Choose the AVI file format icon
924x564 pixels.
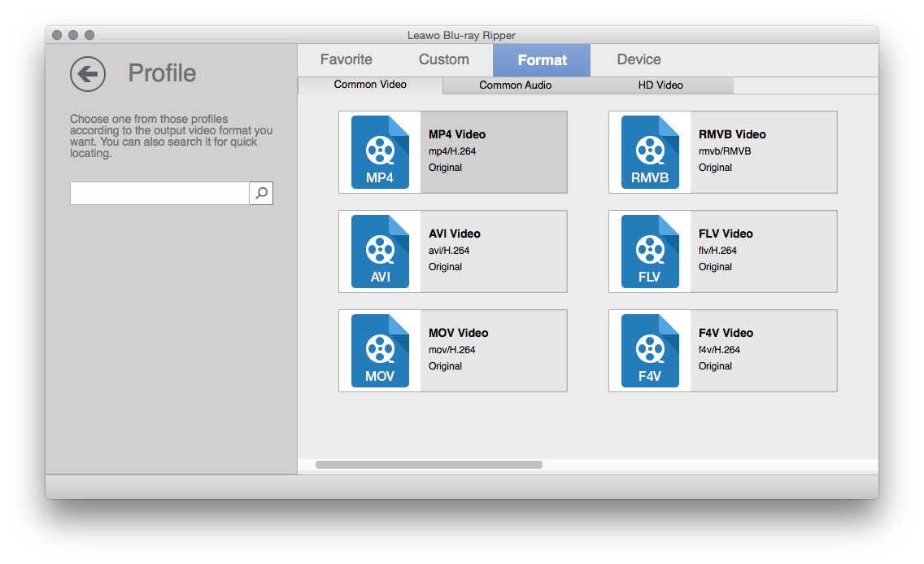click(x=380, y=251)
